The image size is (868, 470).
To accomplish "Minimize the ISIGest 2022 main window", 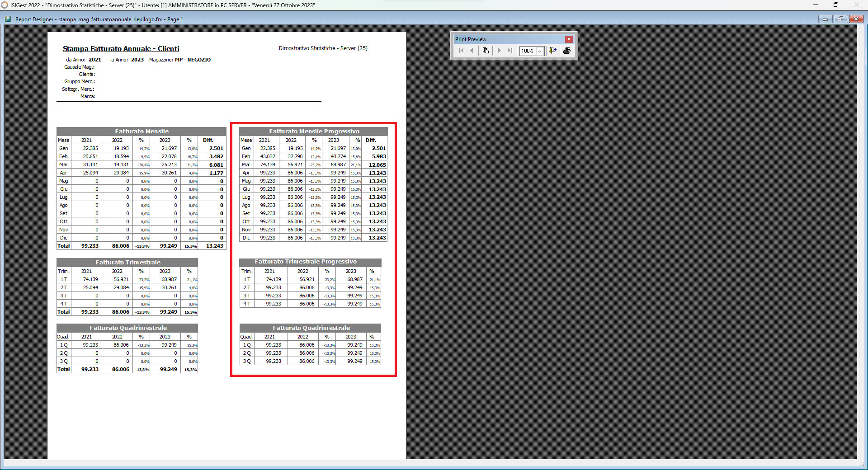I will [816, 5].
